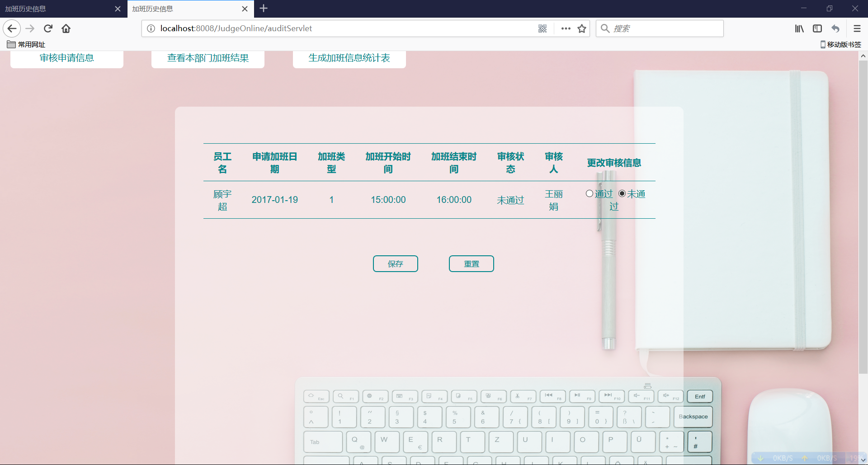
Task: Open the 常用网址 bookmarks folder
Action: pos(26,44)
